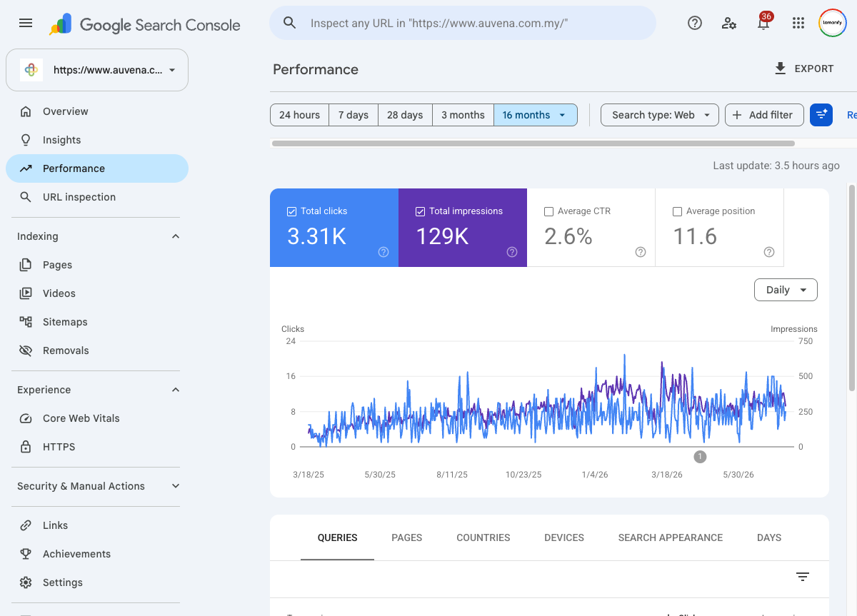The image size is (857, 616).
Task: Uncheck the Total impressions checkbox
Action: [x=420, y=211]
